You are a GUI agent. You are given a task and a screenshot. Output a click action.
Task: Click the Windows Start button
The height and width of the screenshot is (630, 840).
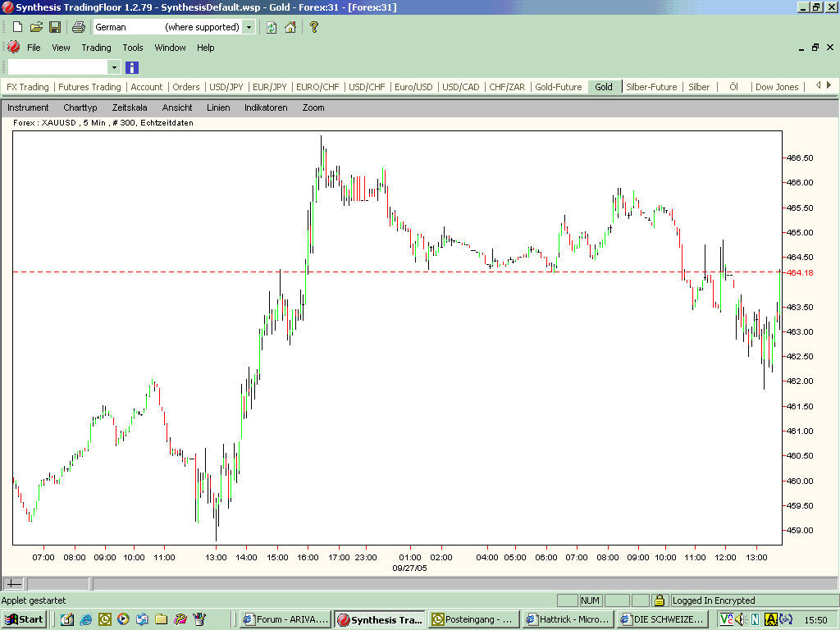(x=24, y=619)
